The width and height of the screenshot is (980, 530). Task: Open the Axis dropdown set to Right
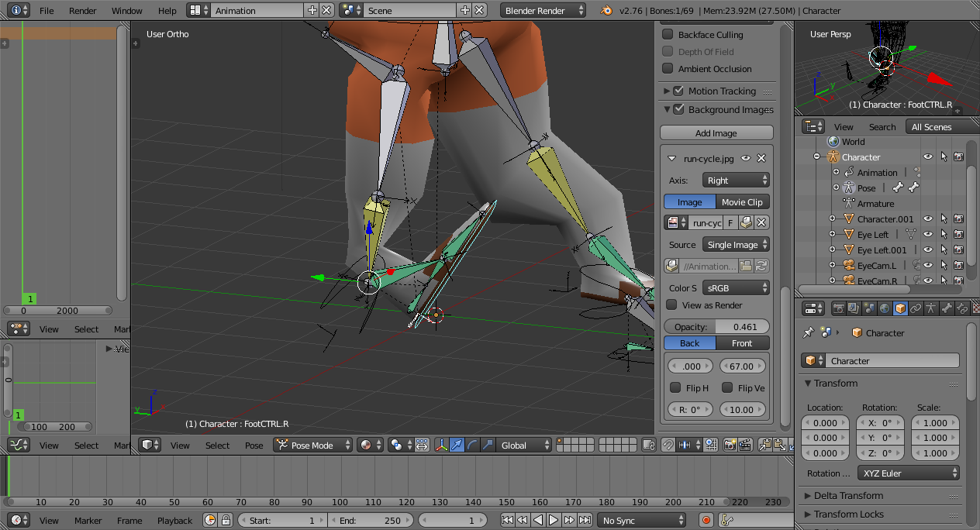point(736,180)
